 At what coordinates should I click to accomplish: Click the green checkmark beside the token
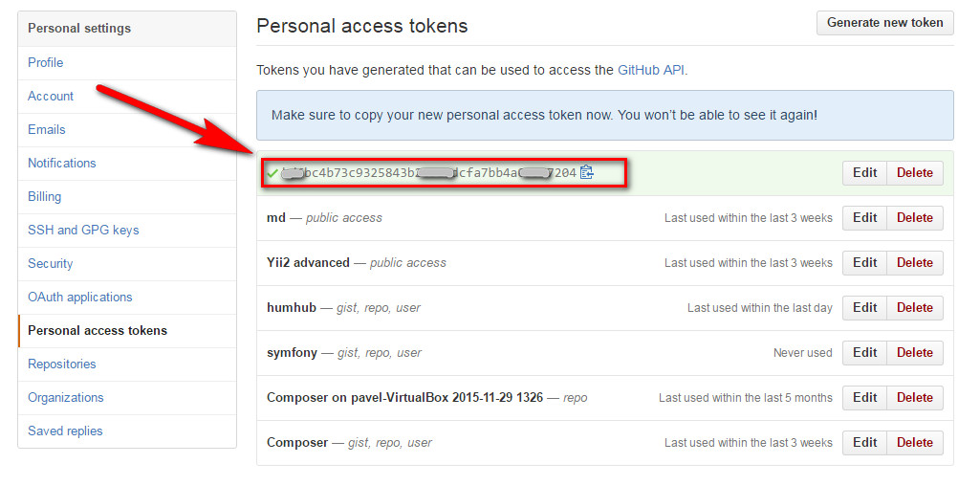[272, 173]
